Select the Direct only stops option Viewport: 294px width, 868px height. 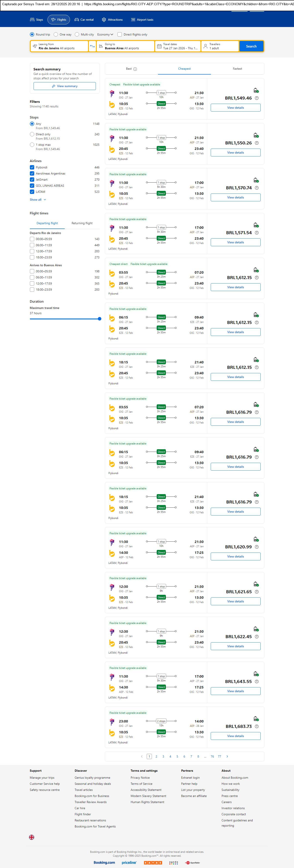32,134
